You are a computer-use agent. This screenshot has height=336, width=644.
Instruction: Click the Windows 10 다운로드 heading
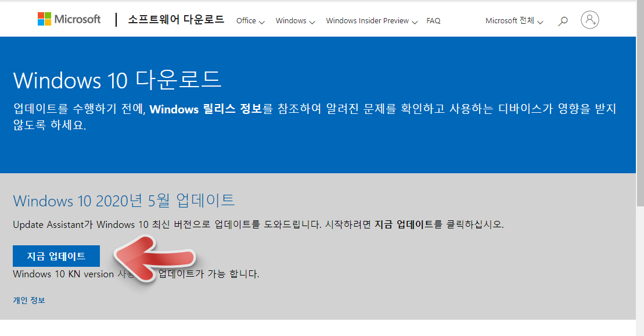pos(117,80)
